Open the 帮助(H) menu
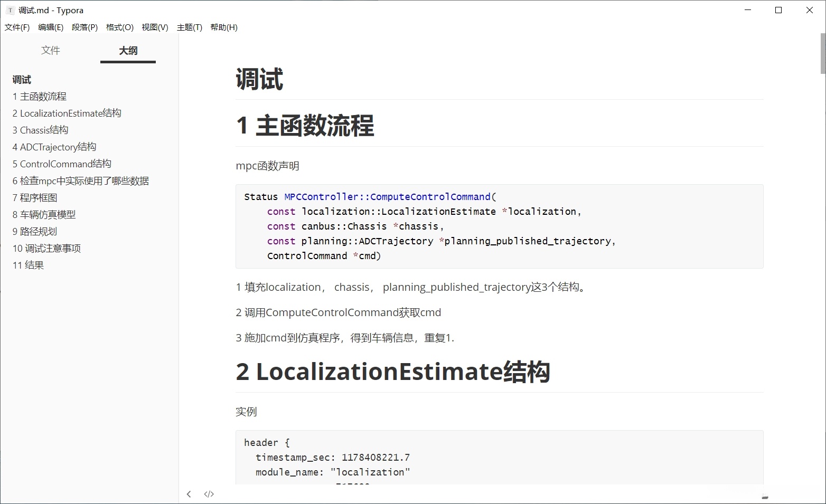Viewport: 826px width, 504px height. (224, 27)
